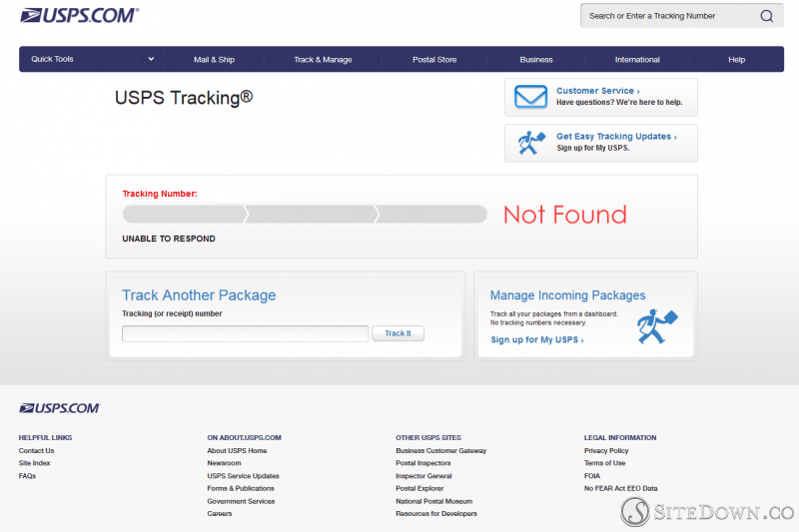Open the Mail & Ship menu
The image size is (799, 532).
coord(214,60)
